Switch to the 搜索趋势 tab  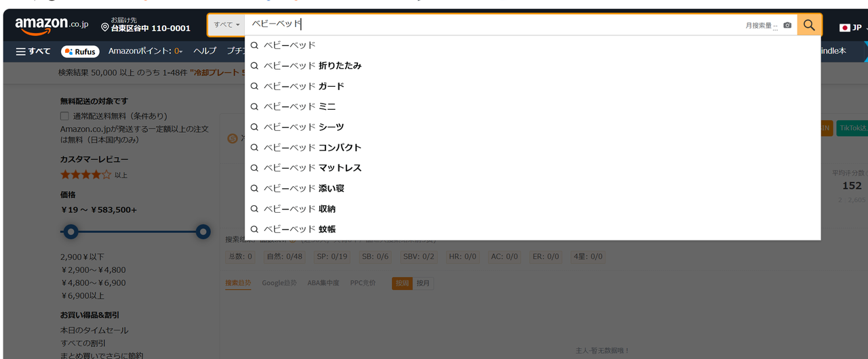pyautogui.click(x=238, y=283)
